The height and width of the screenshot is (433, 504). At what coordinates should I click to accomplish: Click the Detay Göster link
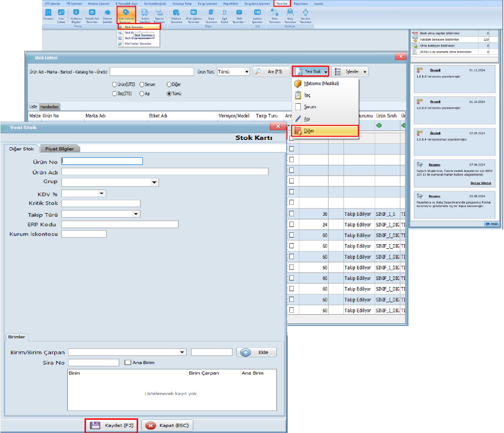pos(481,183)
